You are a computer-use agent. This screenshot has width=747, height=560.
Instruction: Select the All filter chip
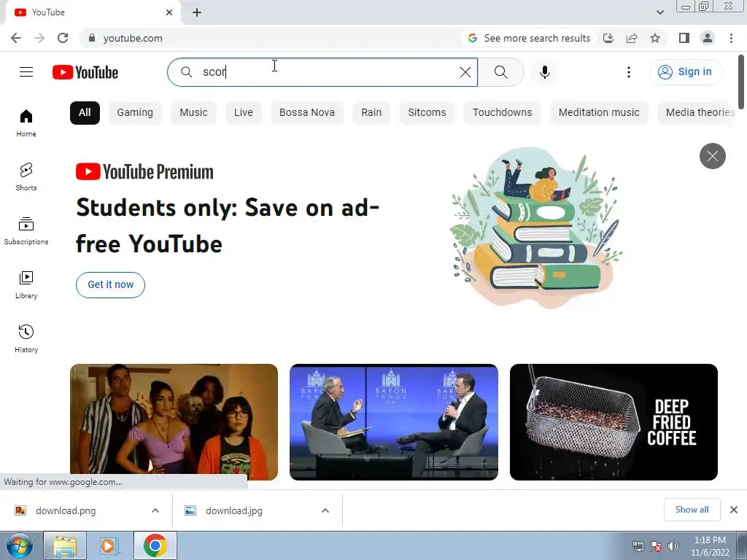coord(85,113)
